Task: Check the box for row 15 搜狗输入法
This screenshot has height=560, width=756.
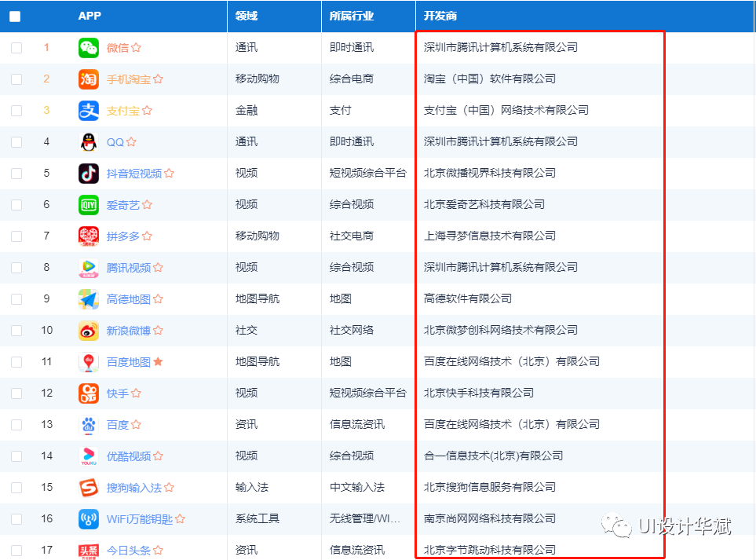Action: tap(16, 488)
